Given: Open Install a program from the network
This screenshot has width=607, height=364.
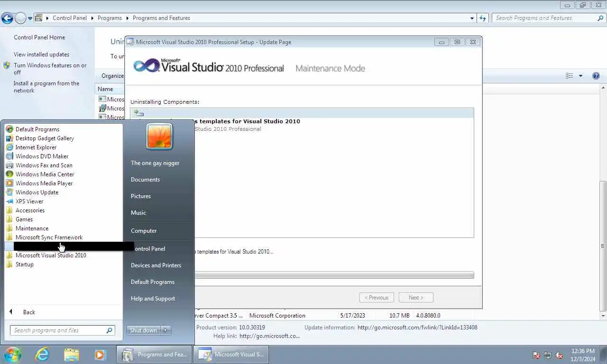Looking at the screenshot, I should coord(46,87).
